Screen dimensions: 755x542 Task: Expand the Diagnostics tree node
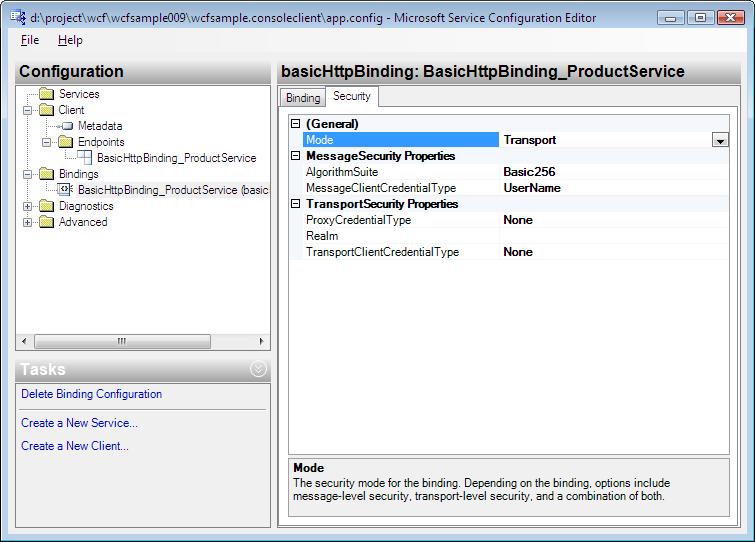[27, 206]
